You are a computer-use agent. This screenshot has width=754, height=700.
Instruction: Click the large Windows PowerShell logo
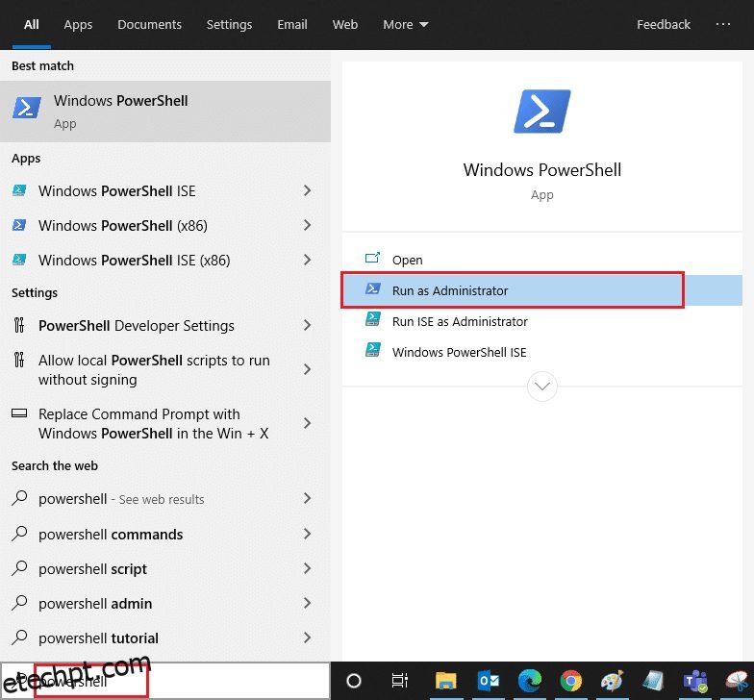(542, 112)
